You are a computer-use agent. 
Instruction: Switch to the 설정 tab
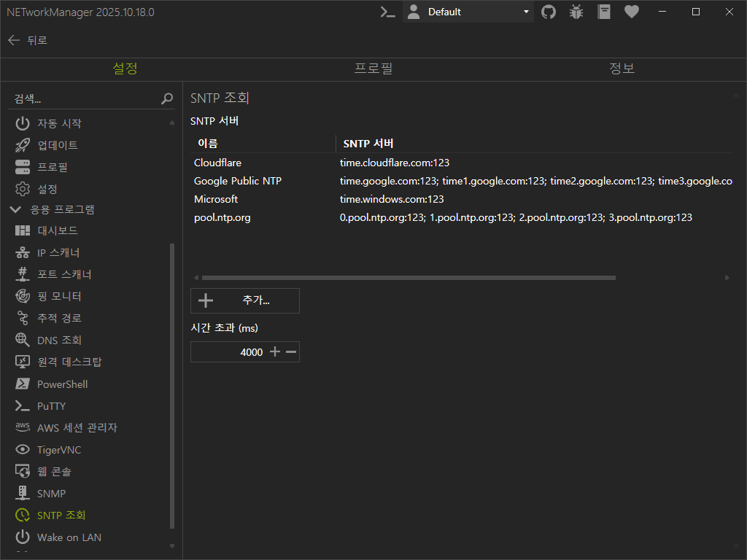point(125,69)
